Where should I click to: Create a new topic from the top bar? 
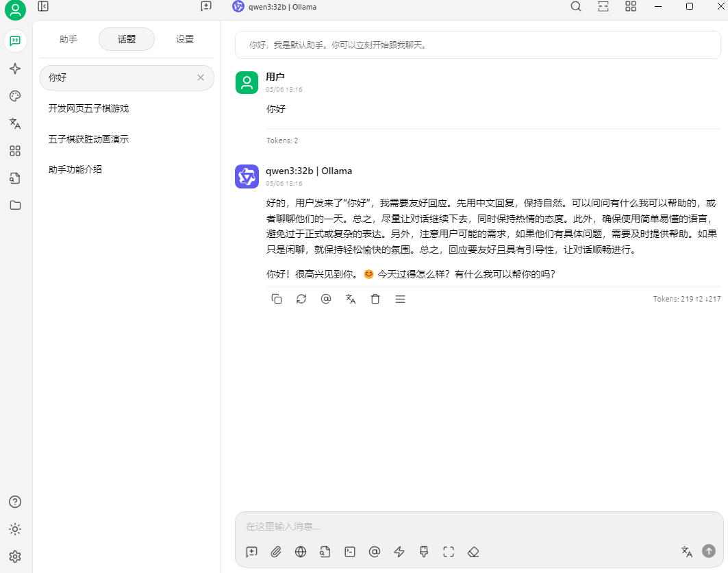[206, 6]
